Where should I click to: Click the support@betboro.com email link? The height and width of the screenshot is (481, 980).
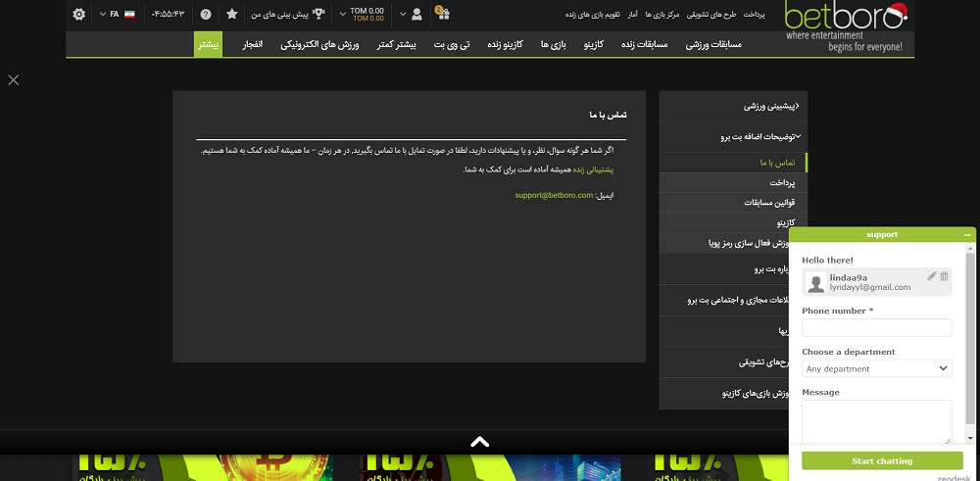(554, 195)
